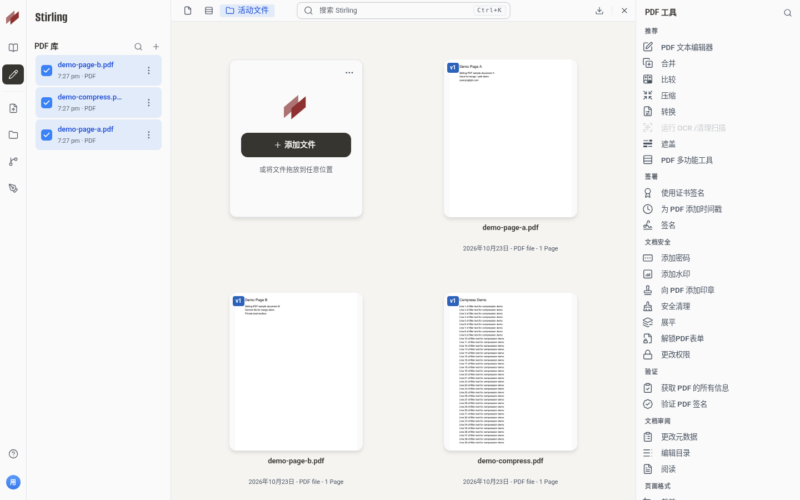
Task: Select the 签名 sign tool
Action: pos(668,225)
